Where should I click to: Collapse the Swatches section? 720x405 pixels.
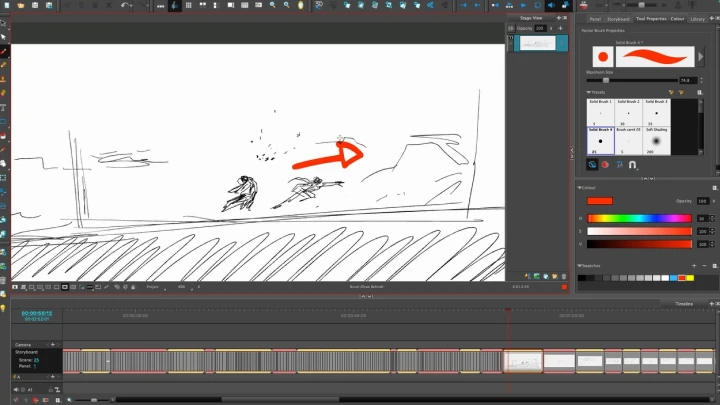(580, 264)
